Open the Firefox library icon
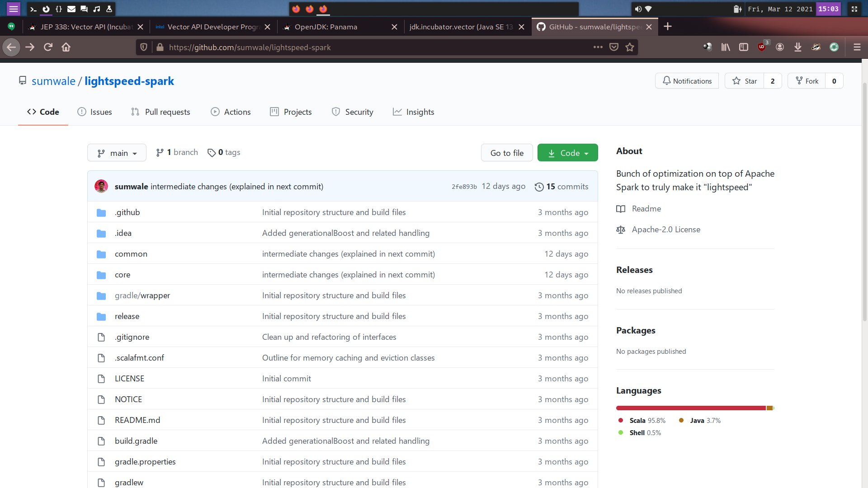 click(726, 47)
